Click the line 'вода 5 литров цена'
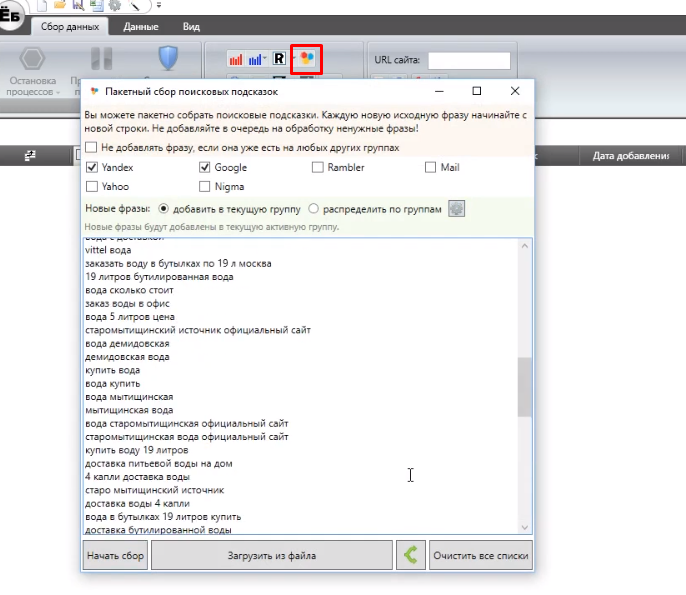The height and width of the screenshot is (595, 686). click(130, 317)
